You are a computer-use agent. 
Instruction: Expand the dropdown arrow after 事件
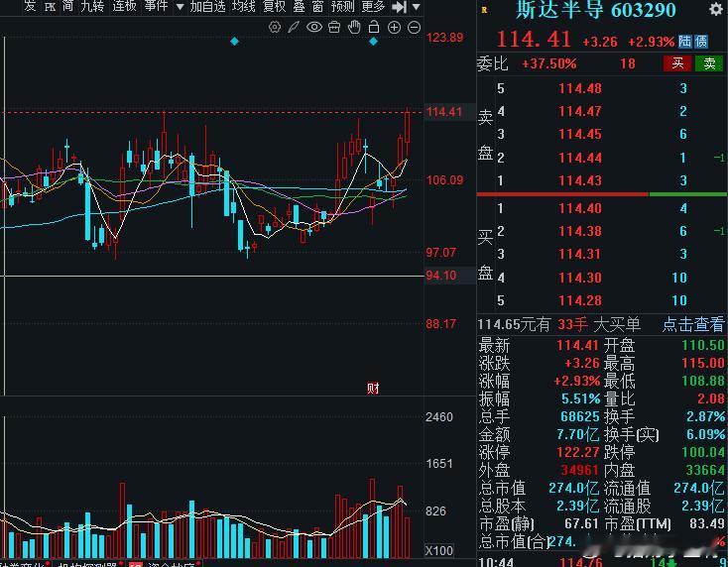coord(181,7)
